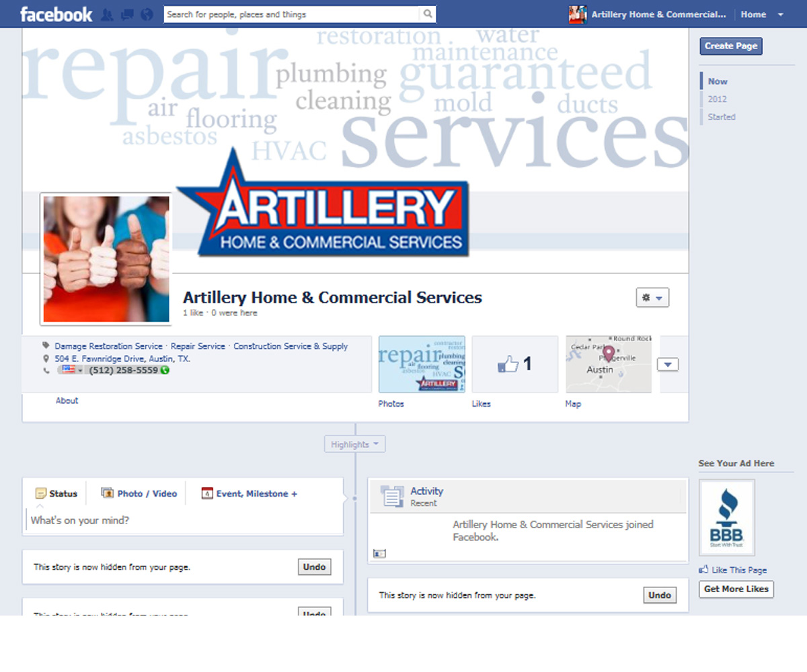Click the Activity panel icon

[x=392, y=496]
